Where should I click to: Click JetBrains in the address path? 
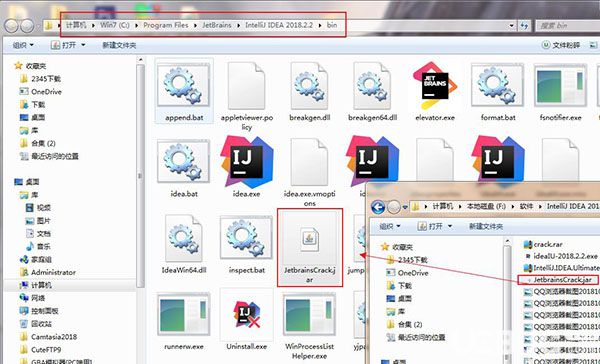(x=217, y=25)
